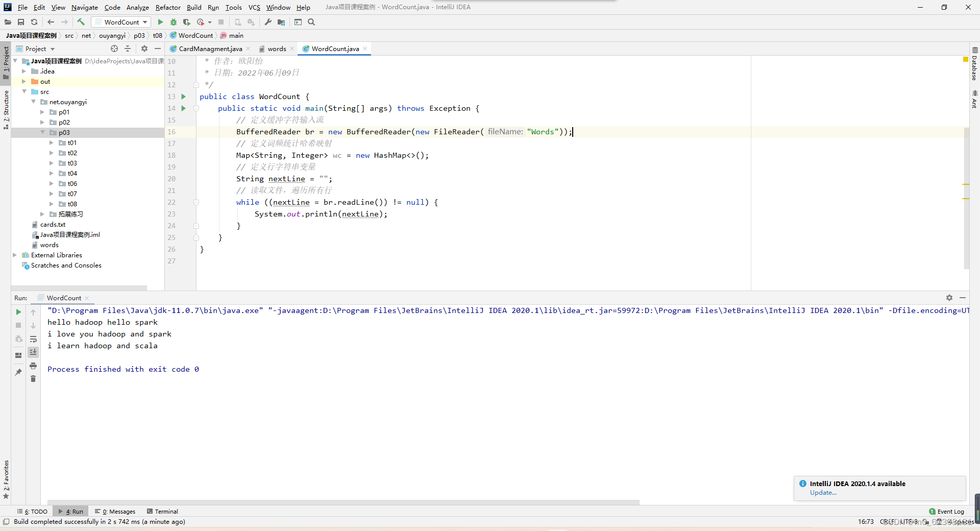This screenshot has width=980, height=531.
Task: Expand the p01 package
Action: [x=42, y=112]
